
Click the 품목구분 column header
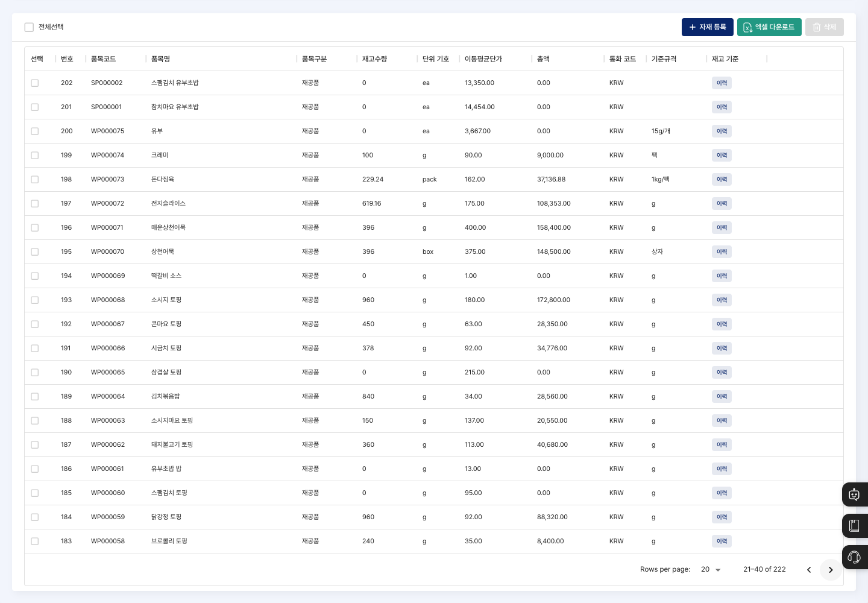click(314, 59)
